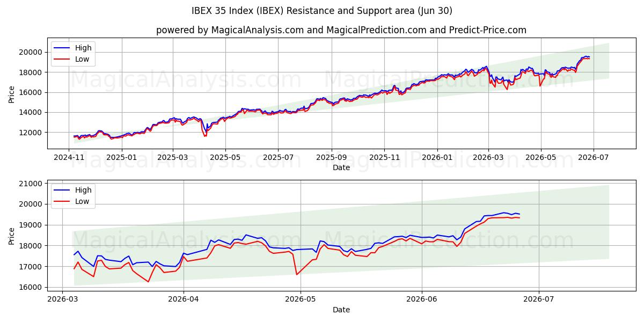
Task: Click the 2026-04 label on lower chart
Action: click(184, 299)
